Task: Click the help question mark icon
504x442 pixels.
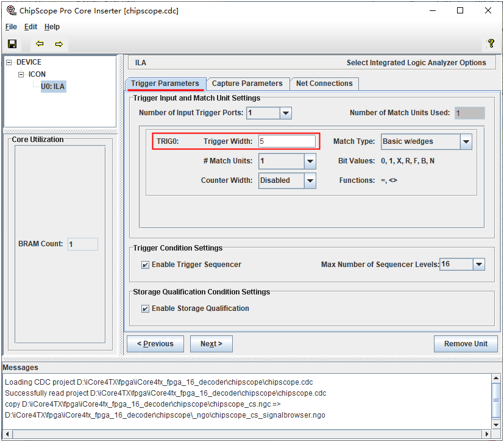Action: (x=491, y=44)
